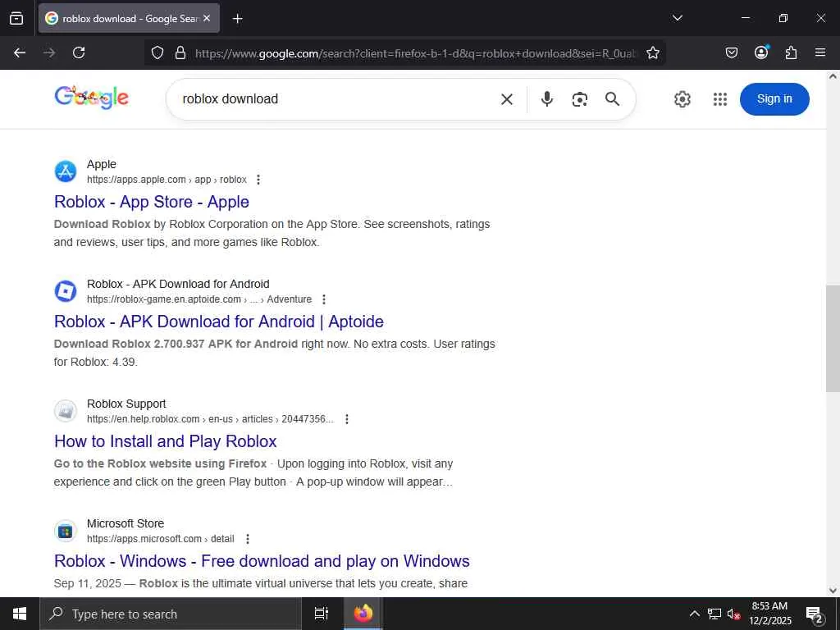This screenshot has height=630, width=840.
Task: Open Firefox View icon in tab bar
Action: pyautogui.click(x=16, y=18)
